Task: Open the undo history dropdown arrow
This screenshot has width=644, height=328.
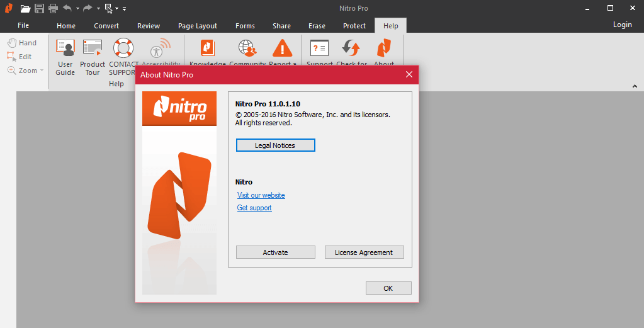Action: [x=77, y=9]
